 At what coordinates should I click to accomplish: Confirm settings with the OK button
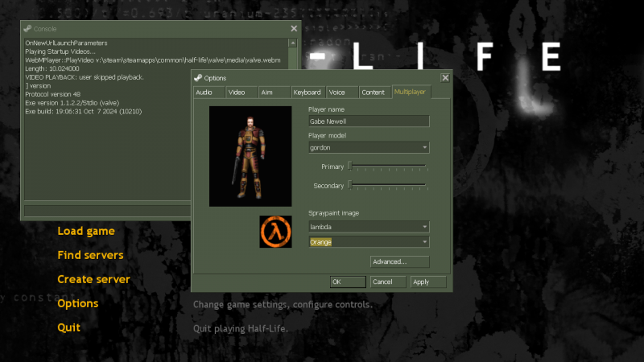pos(348,282)
